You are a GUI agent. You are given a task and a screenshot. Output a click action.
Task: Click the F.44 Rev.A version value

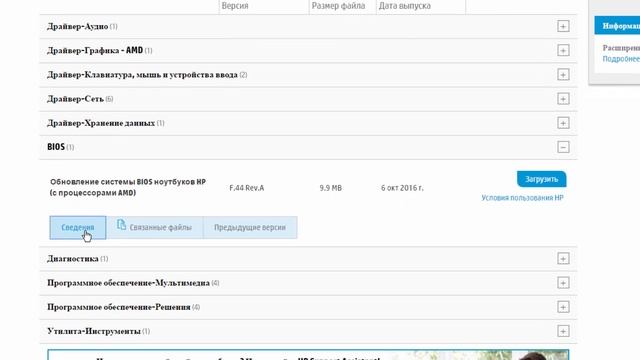click(247, 188)
